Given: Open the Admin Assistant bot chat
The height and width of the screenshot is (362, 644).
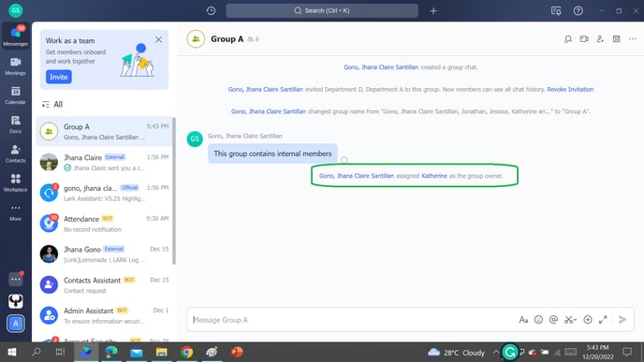Looking at the screenshot, I should tap(104, 315).
